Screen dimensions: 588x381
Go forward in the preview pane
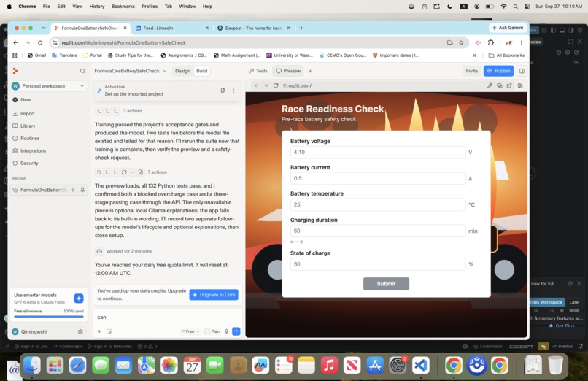pos(266,85)
